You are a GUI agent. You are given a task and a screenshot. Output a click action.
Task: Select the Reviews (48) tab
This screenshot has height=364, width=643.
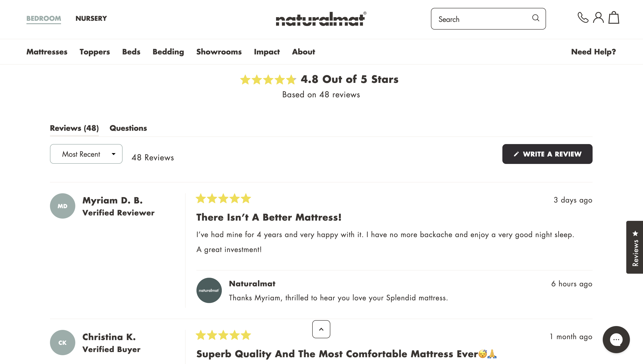(x=74, y=128)
